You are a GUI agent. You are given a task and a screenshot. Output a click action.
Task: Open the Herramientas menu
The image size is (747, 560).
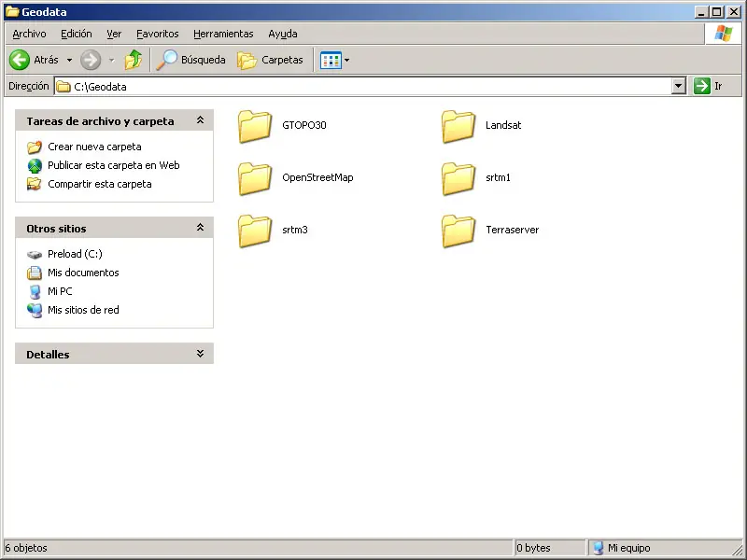[223, 34]
